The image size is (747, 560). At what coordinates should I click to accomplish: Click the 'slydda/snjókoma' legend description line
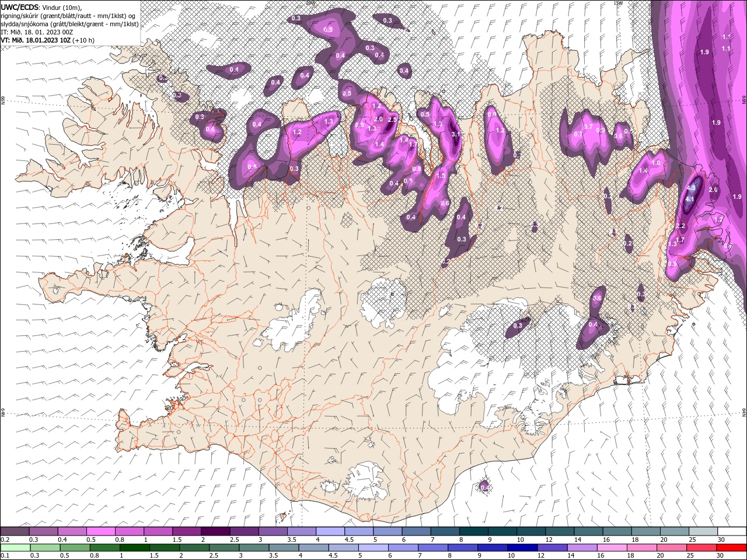(x=69, y=24)
